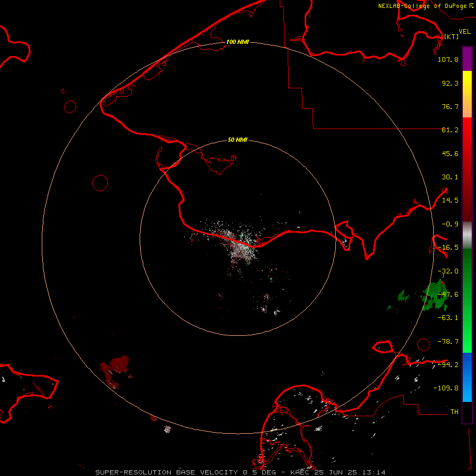Click the -47.6 velocity scale value
Screen dimensions: 476x476
tap(448, 295)
